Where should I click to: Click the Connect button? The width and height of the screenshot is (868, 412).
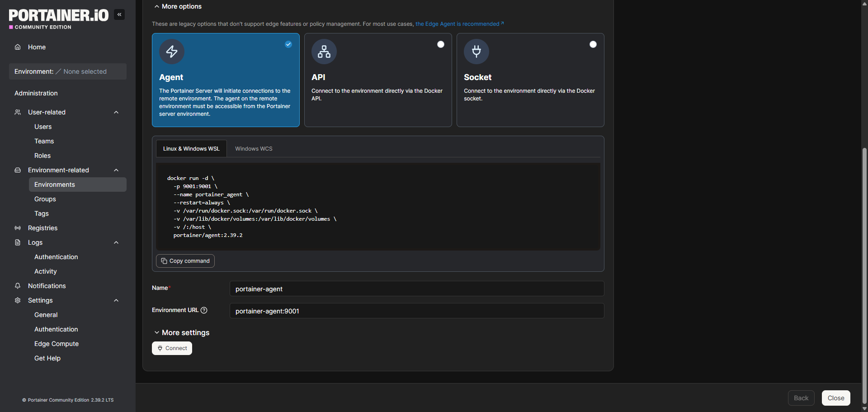tap(172, 348)
